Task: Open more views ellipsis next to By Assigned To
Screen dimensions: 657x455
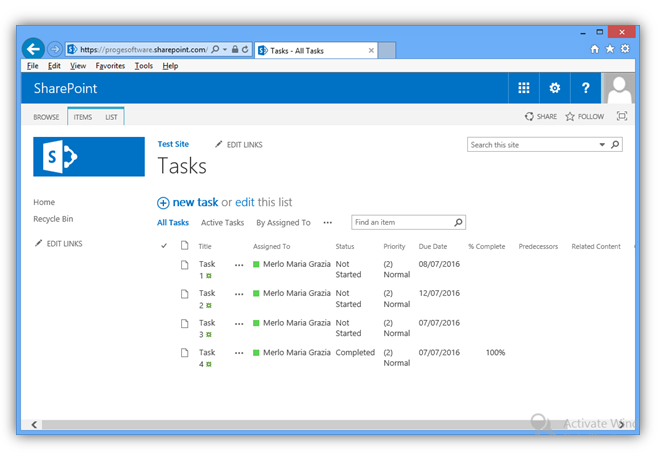Action: [x=328, y=223]
